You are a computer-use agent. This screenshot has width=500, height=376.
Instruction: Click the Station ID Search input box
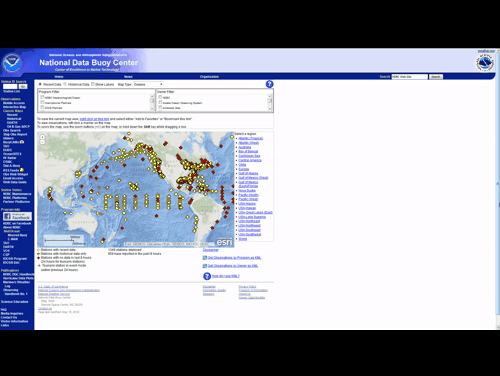click(x=10, y=86)
